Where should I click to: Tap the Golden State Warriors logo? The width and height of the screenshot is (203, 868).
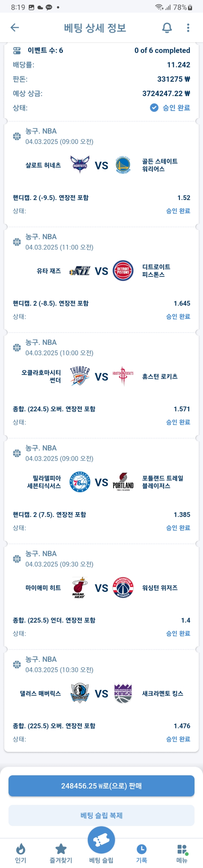point(123,165)
